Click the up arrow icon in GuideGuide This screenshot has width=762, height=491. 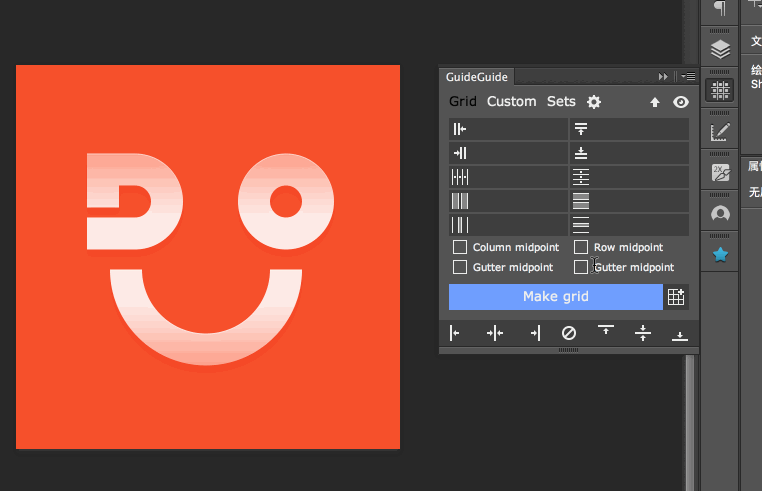(x=655, y=102)
